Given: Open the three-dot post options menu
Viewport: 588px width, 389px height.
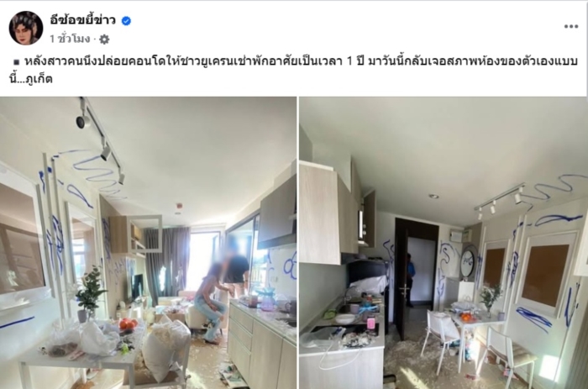Looking at the screenshot, I should (570, 26).
